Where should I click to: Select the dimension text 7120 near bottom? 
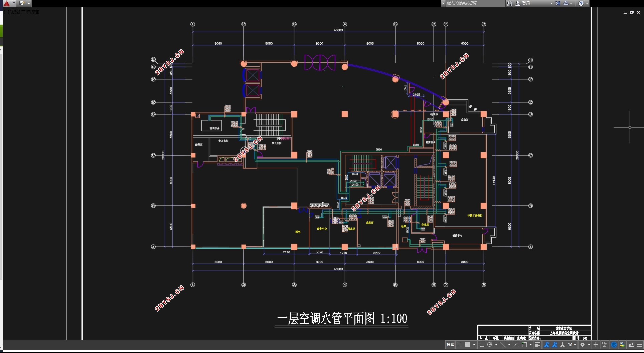[286, 252]
